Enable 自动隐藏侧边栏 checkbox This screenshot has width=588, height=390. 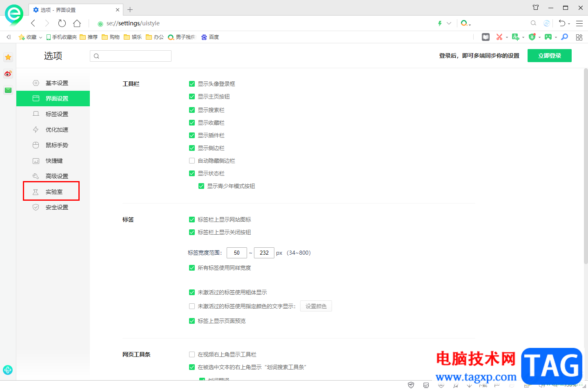(x=192, y=161)
